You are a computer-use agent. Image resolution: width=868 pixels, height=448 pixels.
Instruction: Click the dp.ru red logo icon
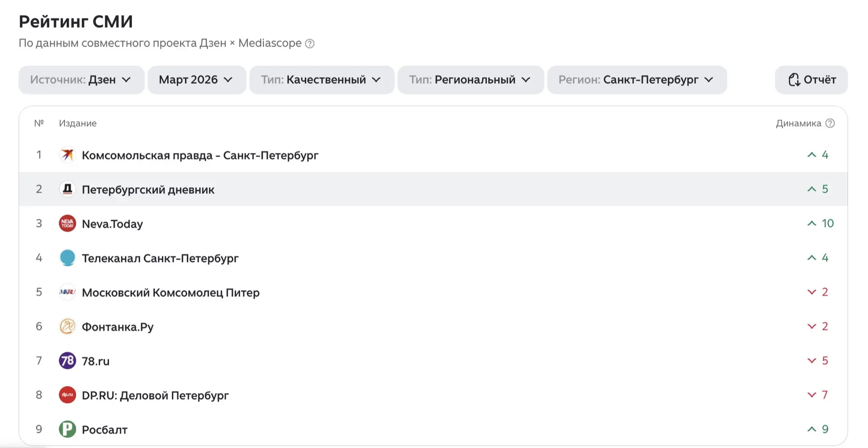click(67, 395)
